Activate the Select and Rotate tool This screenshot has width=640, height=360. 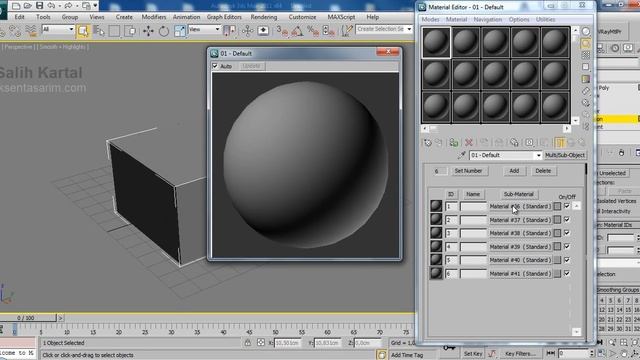click(x=164, y=31)
